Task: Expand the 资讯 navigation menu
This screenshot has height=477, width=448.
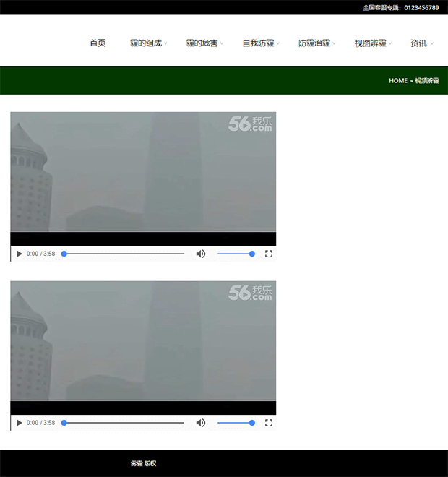Action: 418,43
